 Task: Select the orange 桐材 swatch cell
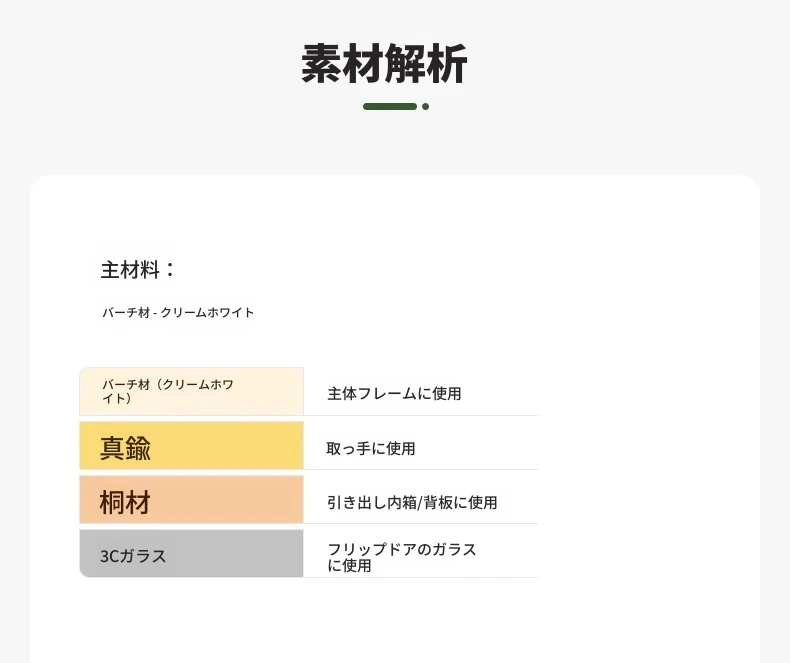(191, 500)
